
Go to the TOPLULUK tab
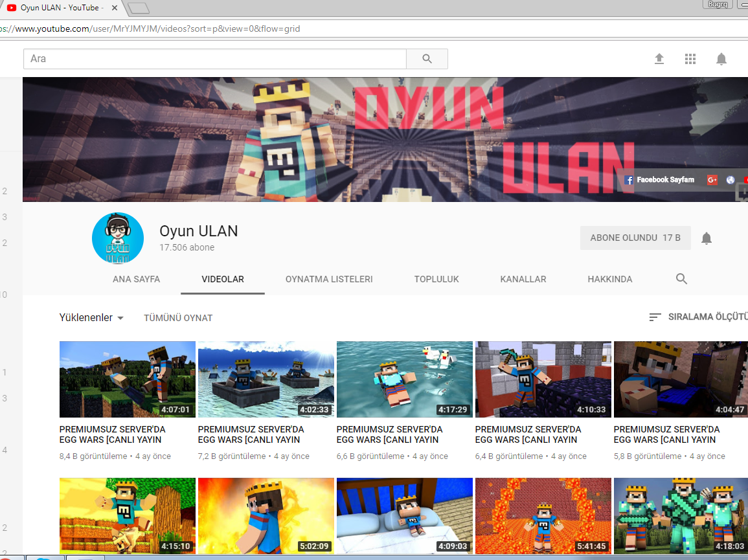(x=436, y=279)
